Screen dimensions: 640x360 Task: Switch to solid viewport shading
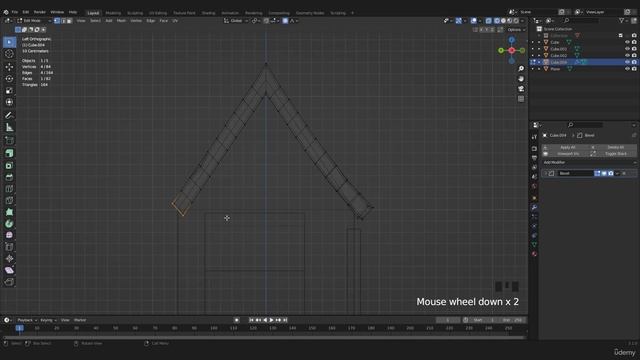coord(503,20)
